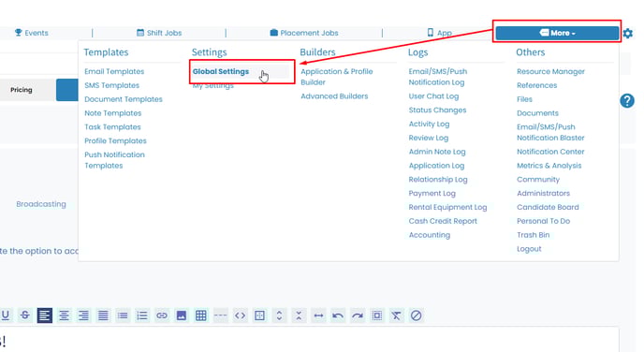Screen dimensions: 644x352
Task: Open the gear settings icon
Action: [627, 33]
